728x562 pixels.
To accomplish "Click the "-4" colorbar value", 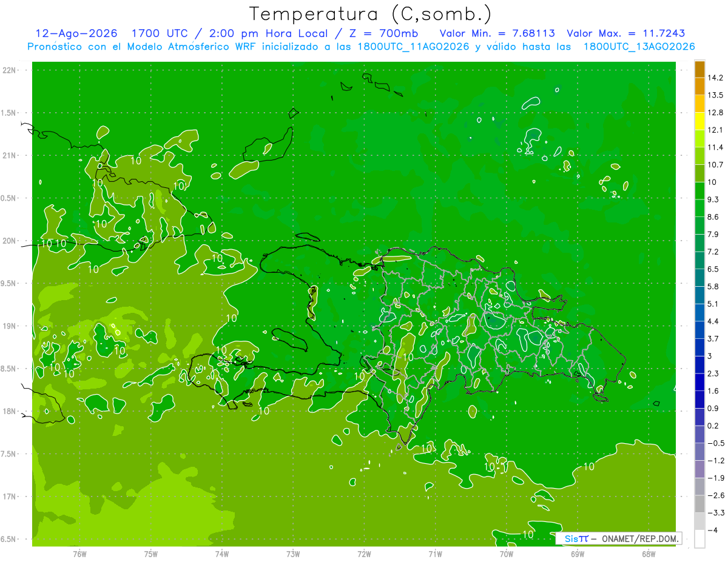I will 713,530.
